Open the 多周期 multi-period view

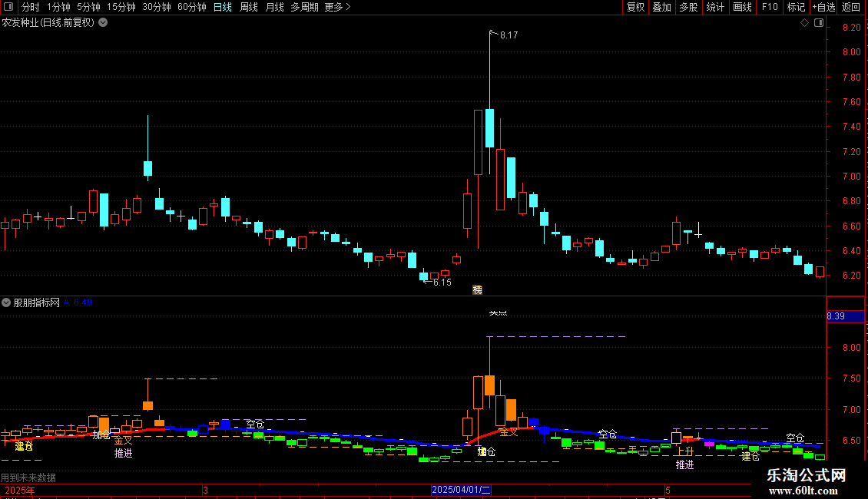click(x=304, y=7)
